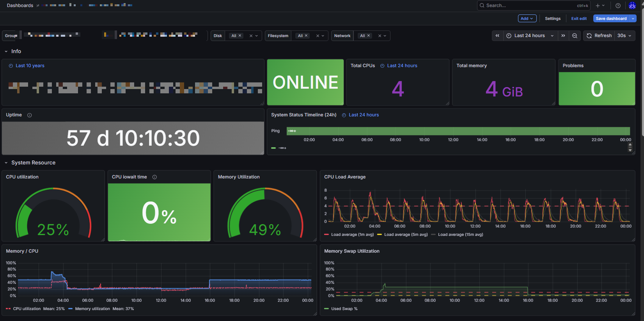Clear all values in the Filesystem filter
This screenshot has width=644, height=321.
point(318,36)
